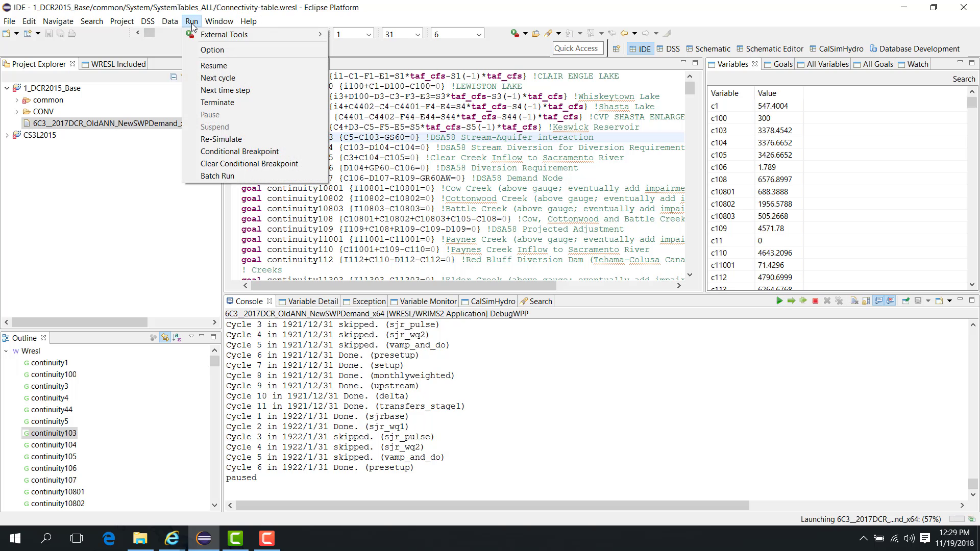Click Open Perspective icon
The height and width of the screenshot is (551, 980).
tap(616, 49)
